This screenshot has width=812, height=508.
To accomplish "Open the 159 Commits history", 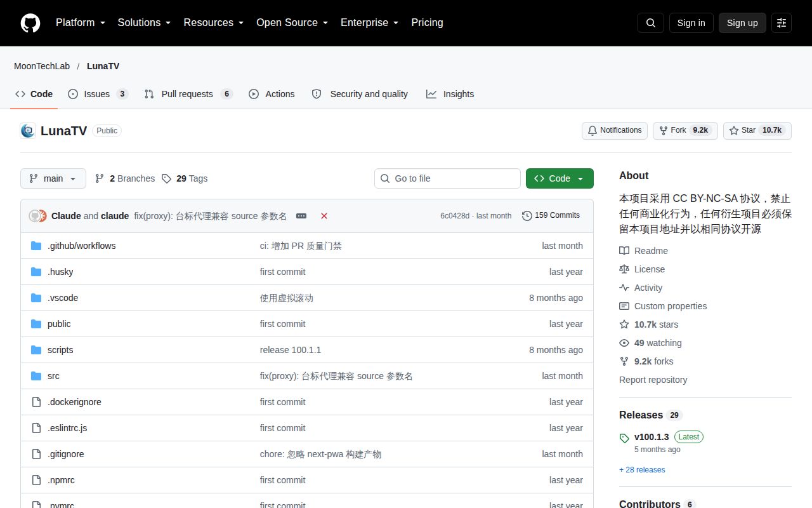I will pyautogui.click(x=551, y=216).
